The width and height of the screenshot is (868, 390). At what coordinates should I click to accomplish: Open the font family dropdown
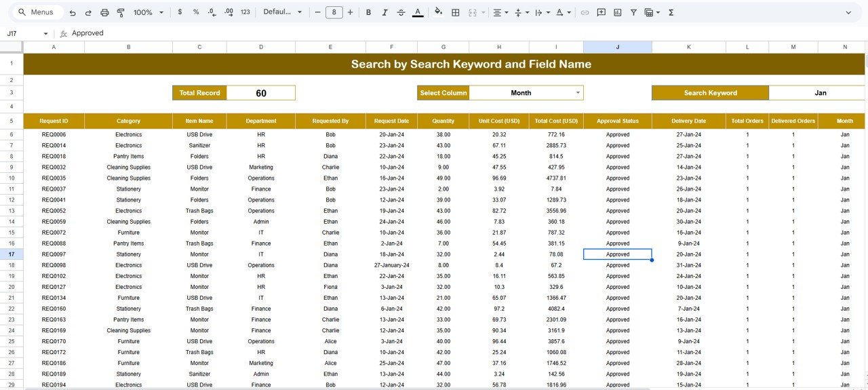(x=282, y=12)
